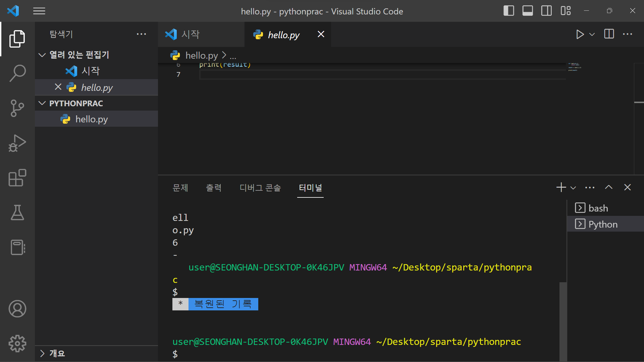Run the Python file

click(x=580, y=35)
